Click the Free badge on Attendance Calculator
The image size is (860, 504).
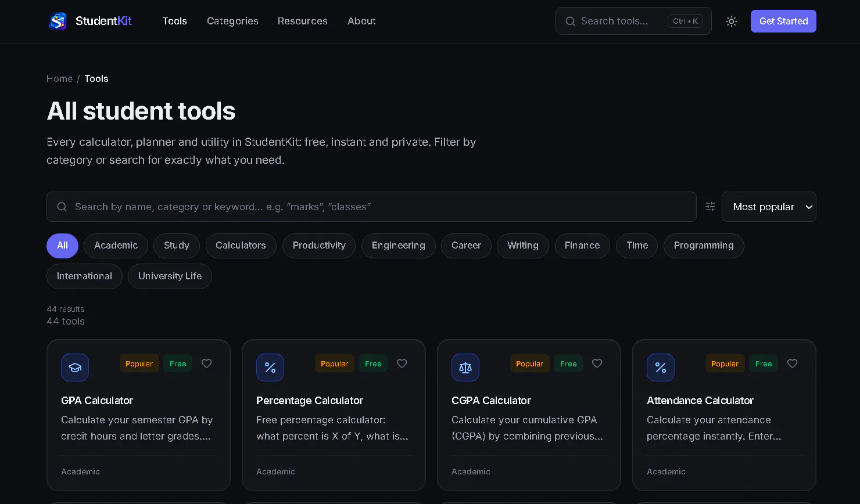pos(764,363)
